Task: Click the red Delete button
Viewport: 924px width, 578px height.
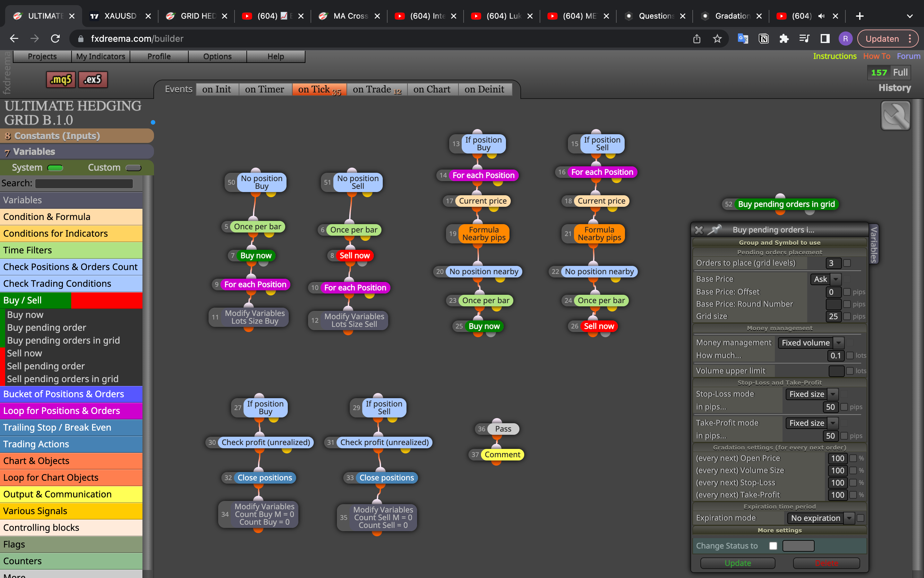Action: coord(827,563)
